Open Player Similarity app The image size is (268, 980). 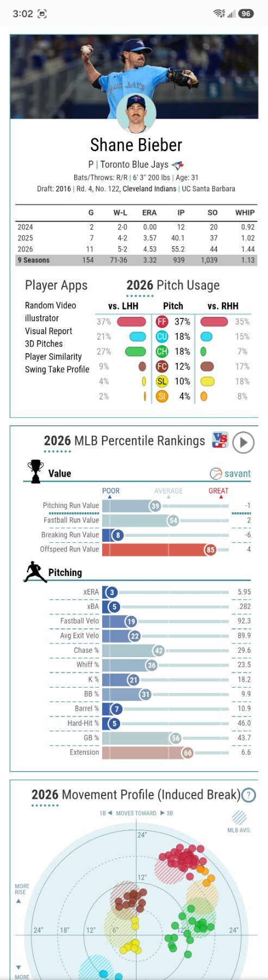point(53,357)
